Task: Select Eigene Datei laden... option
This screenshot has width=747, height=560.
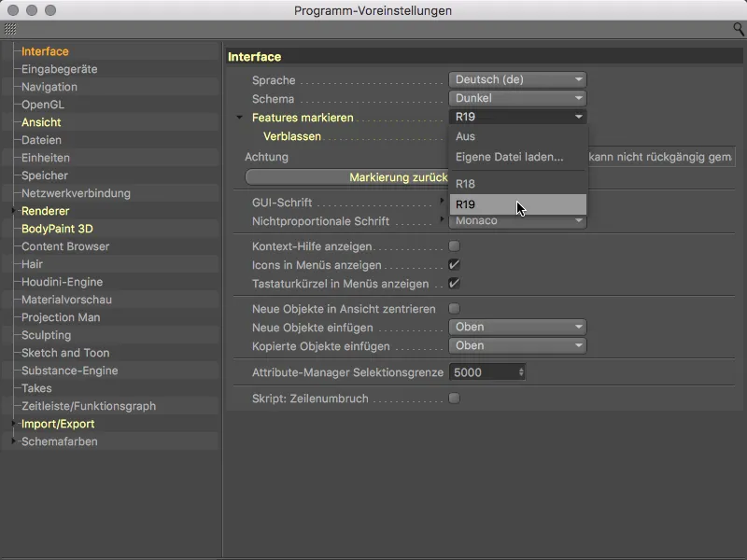Action: pyautogui.click(x=518, y=157)
